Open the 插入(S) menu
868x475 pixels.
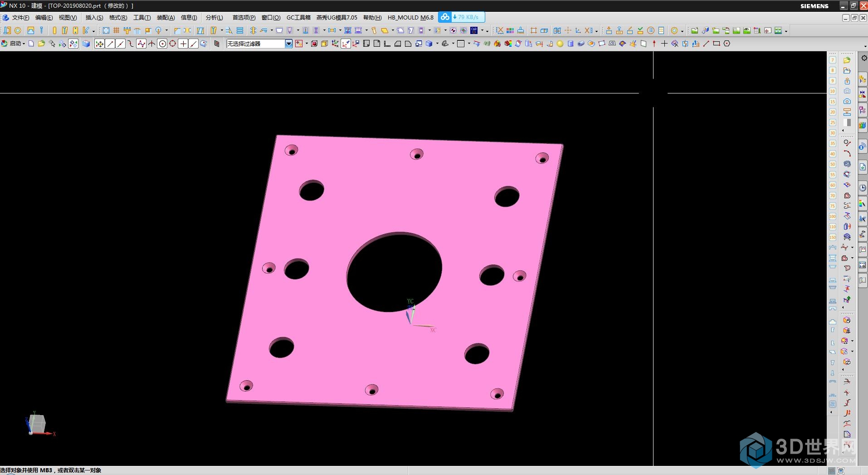coord(94,18)
